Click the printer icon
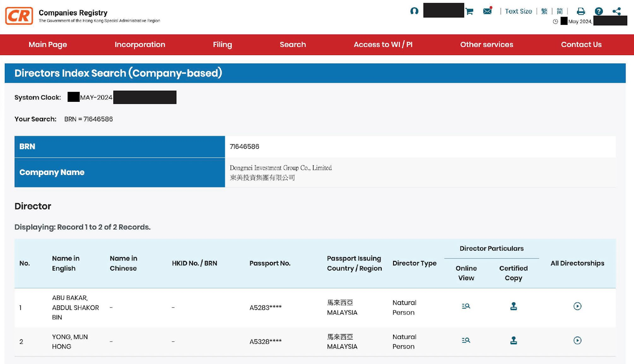Image resolution: width=634 pixels, height=364 pixels. click(581, 11)
